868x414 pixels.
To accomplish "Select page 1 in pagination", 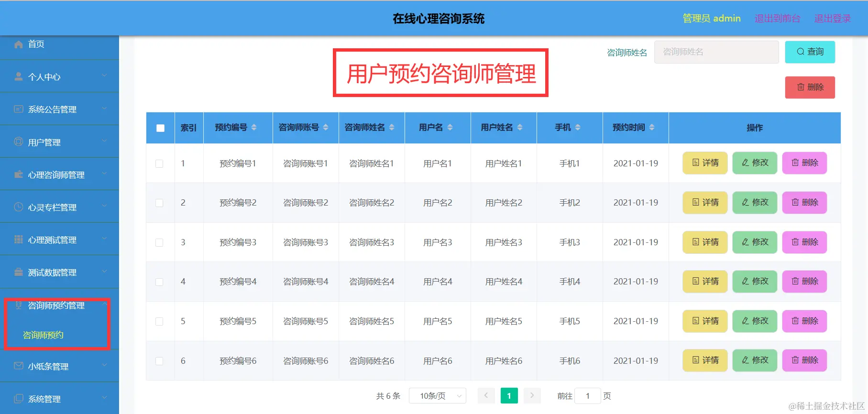I will (509, 396).
